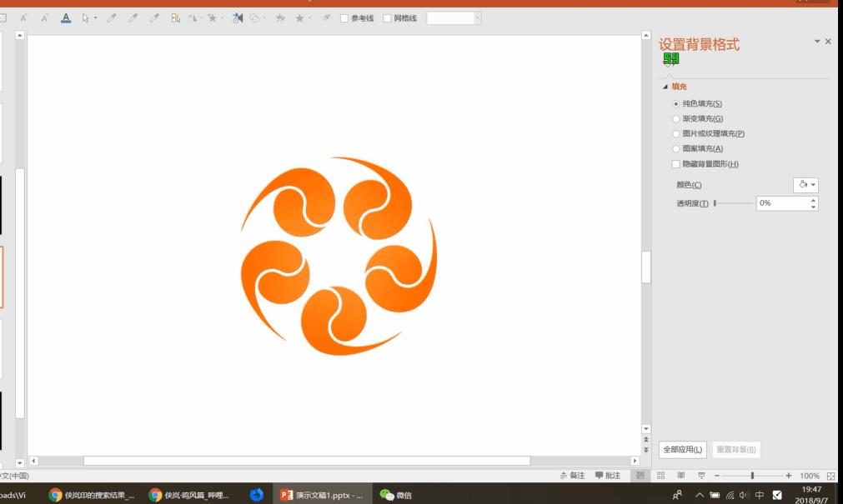This screenshot has height=504, width=843.
Task: Toggle the 参考线 guides checkbox
Action: 345,18
